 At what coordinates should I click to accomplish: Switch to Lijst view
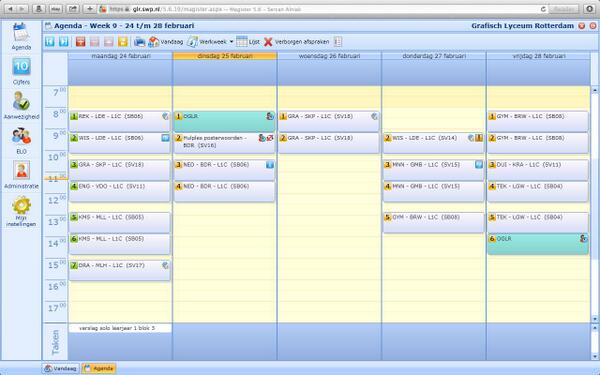pyautogui.click(x=248, y=42)
